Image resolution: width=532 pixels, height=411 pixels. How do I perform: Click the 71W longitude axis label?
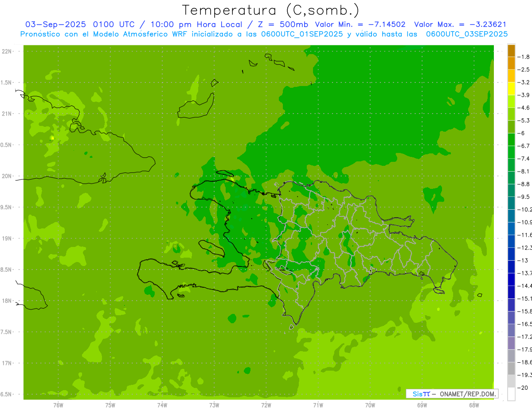318,405
